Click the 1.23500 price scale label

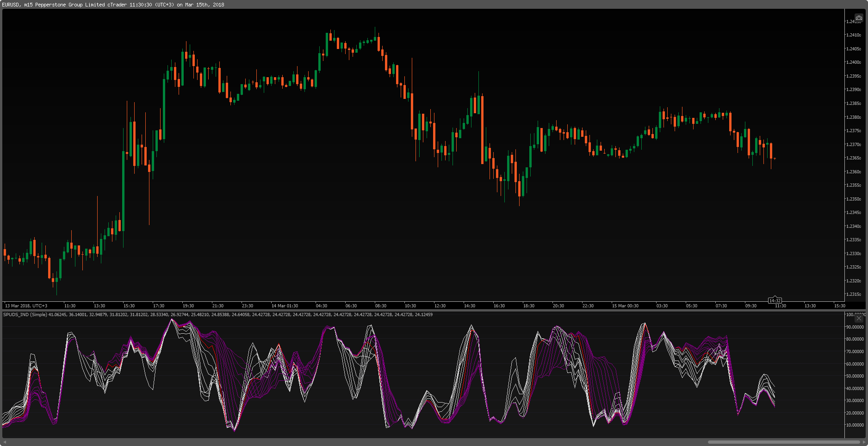click(854, 199)
